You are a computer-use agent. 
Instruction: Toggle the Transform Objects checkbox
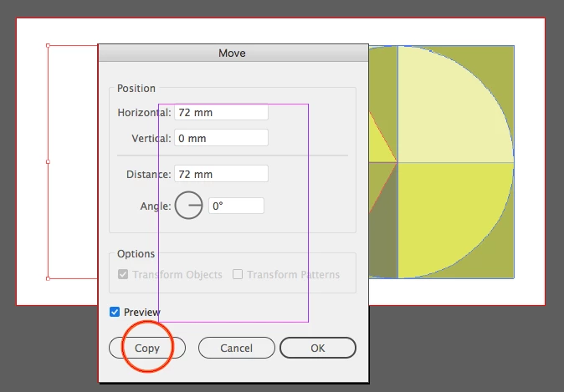[123, 274]
